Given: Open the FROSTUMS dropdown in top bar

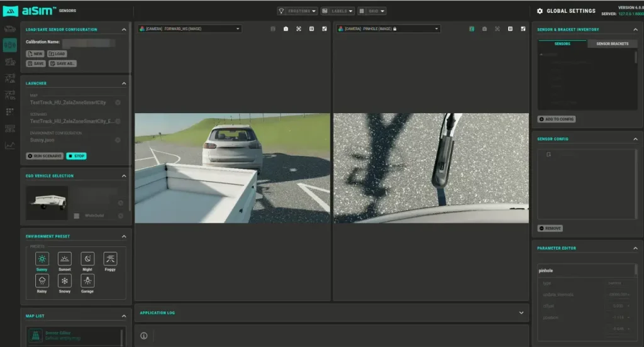Looking at the screenshot, I should 297,11.
